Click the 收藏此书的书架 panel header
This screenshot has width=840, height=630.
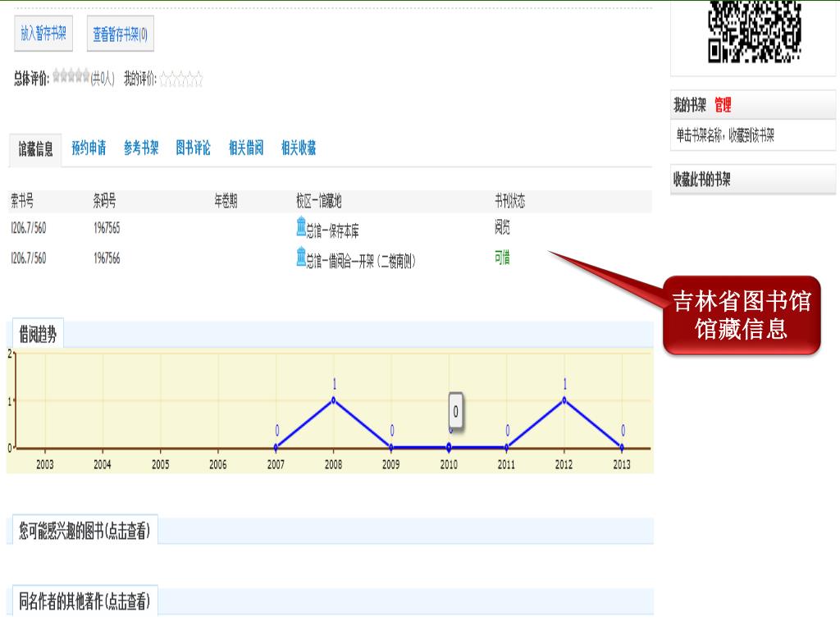click(x=753, y=180)
